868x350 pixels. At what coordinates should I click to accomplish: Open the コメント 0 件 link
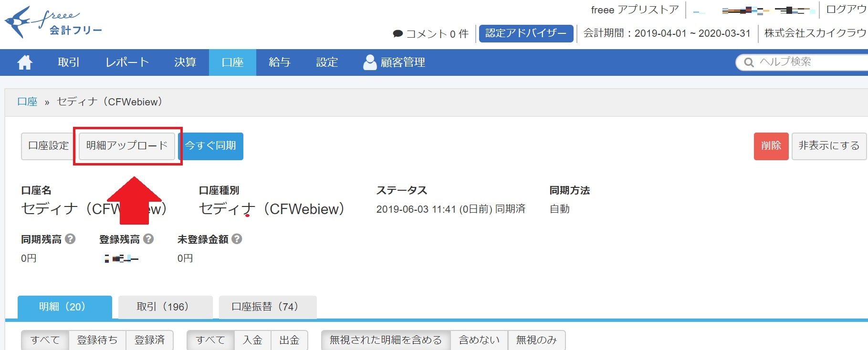point(431,34)
